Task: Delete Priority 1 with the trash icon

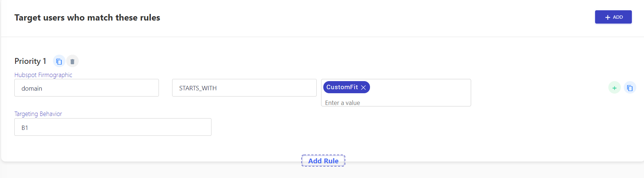Action: click(x=72, y=61)
